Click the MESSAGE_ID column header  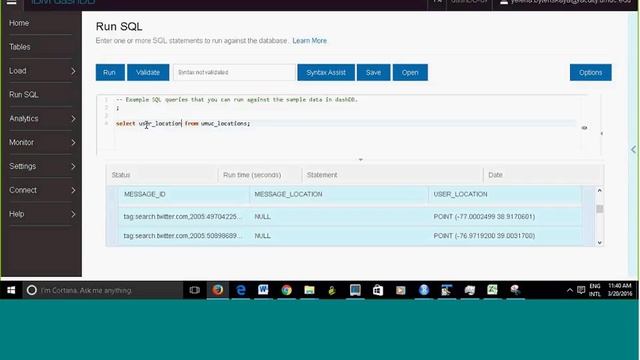point(144,194)
